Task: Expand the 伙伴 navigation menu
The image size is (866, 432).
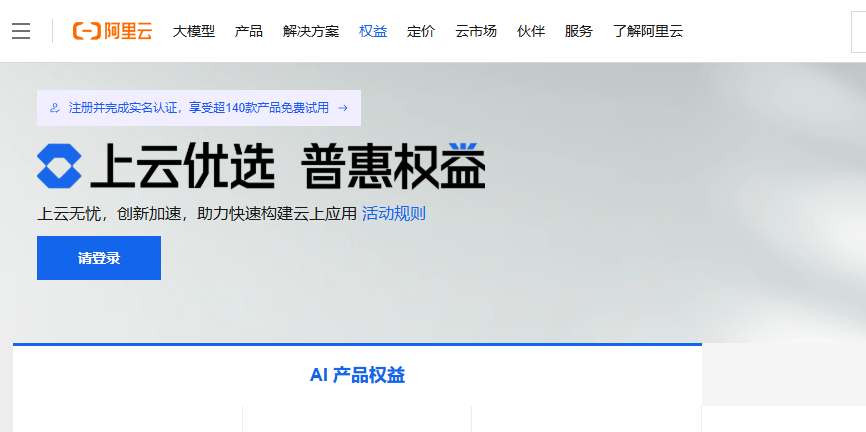Action: click(530, 31)
